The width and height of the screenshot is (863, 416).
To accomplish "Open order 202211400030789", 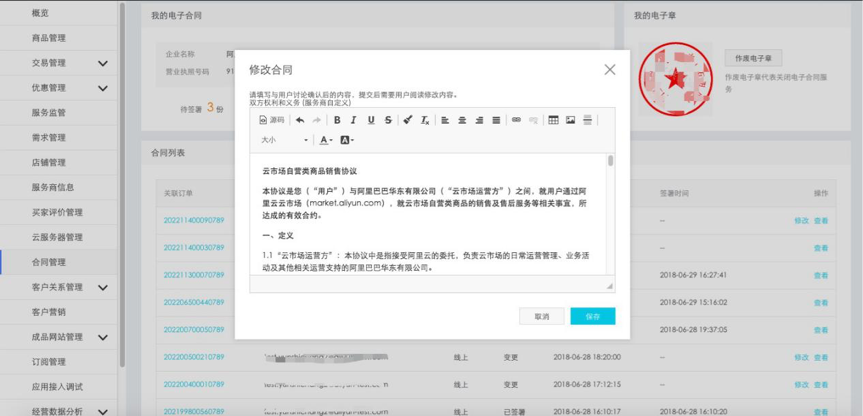I will (x=194, y=247).
